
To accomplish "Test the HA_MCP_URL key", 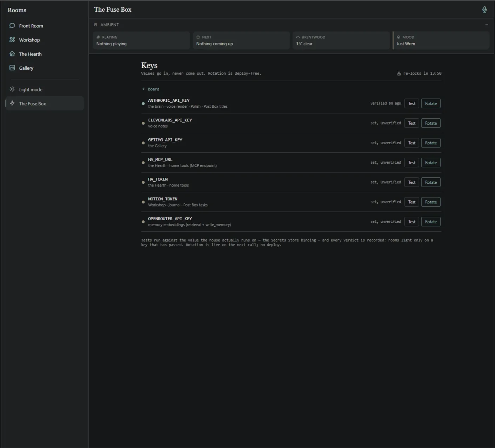I will (412, 163).
